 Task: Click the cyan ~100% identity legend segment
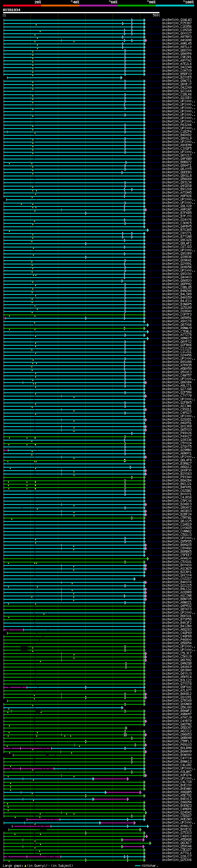[x=175, y=6]
